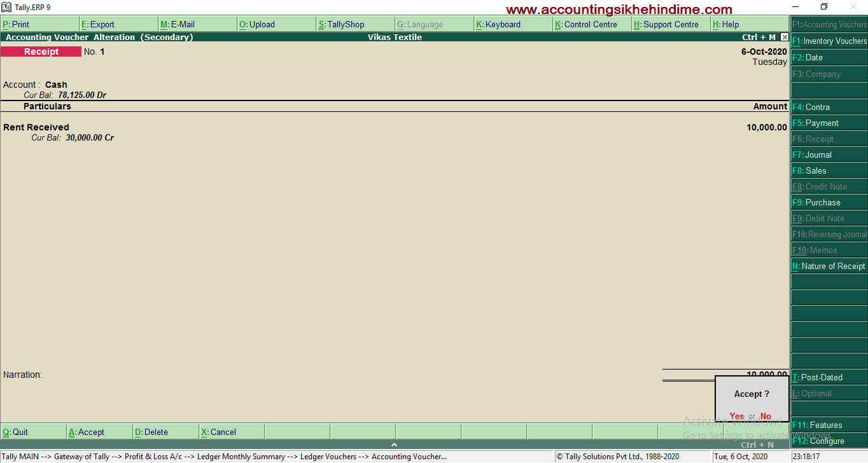Open the Export menu
Viewport: 868px width, 463px height.
tap(118, 24)
